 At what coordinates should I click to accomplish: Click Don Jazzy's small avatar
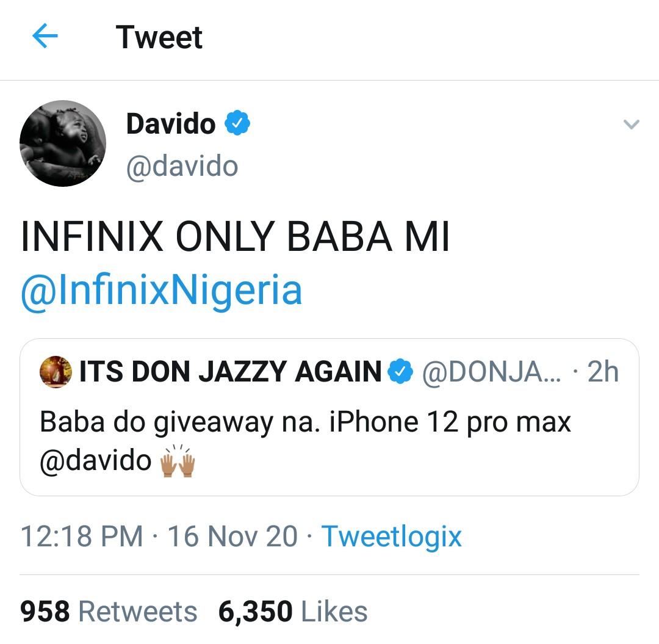click(56, 372)
